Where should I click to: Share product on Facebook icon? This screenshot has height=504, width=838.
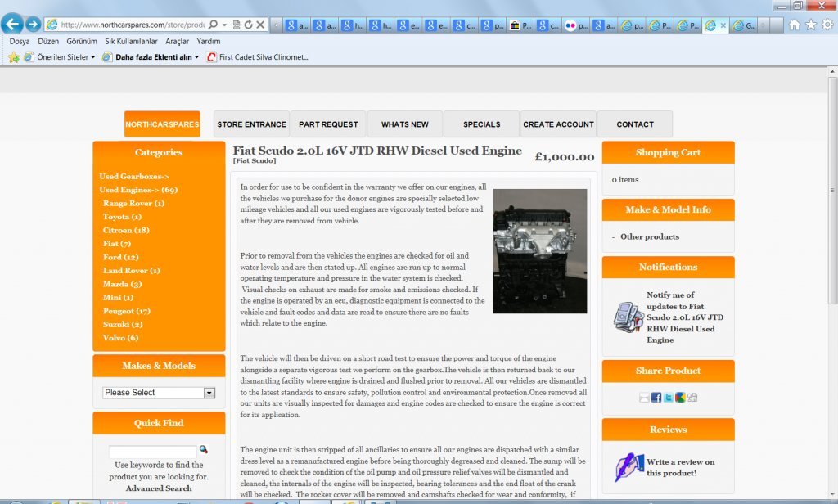coord(656,397)
